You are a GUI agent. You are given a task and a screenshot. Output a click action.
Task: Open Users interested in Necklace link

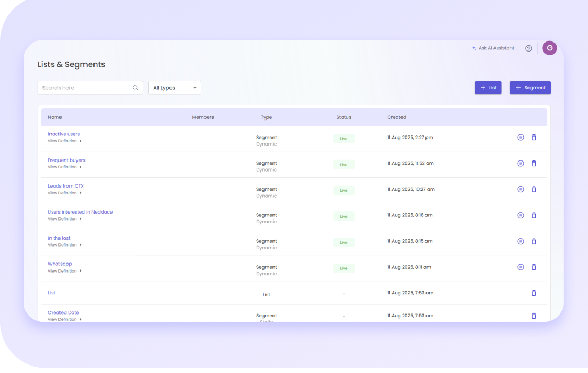point(80,212)
